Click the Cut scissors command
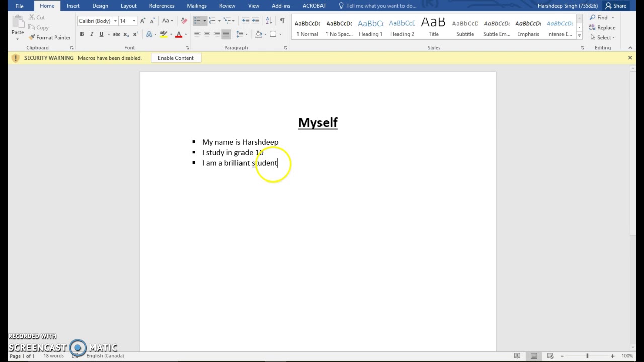 [36, 17]
